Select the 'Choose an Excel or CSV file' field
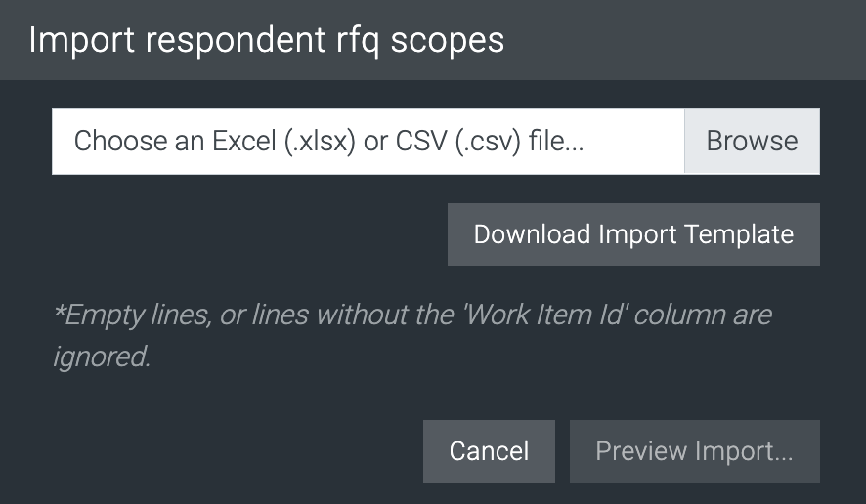The image size is (866, 504). point(368,142)
